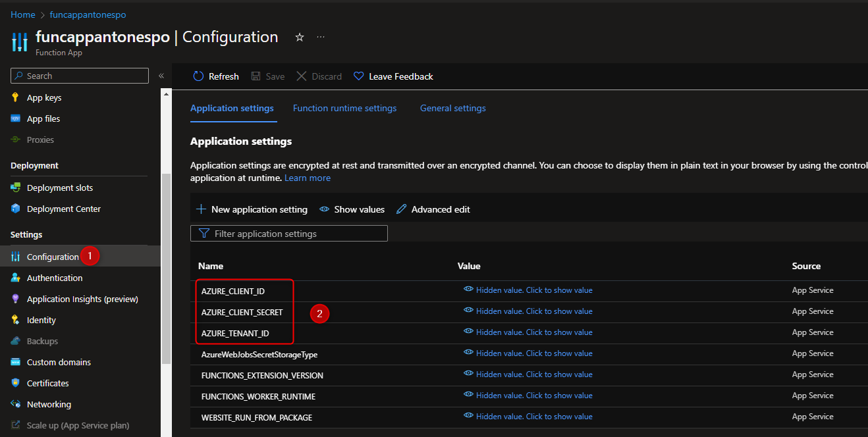Star this Function App as favorite

pyautogui.click(x=300, y=38)
